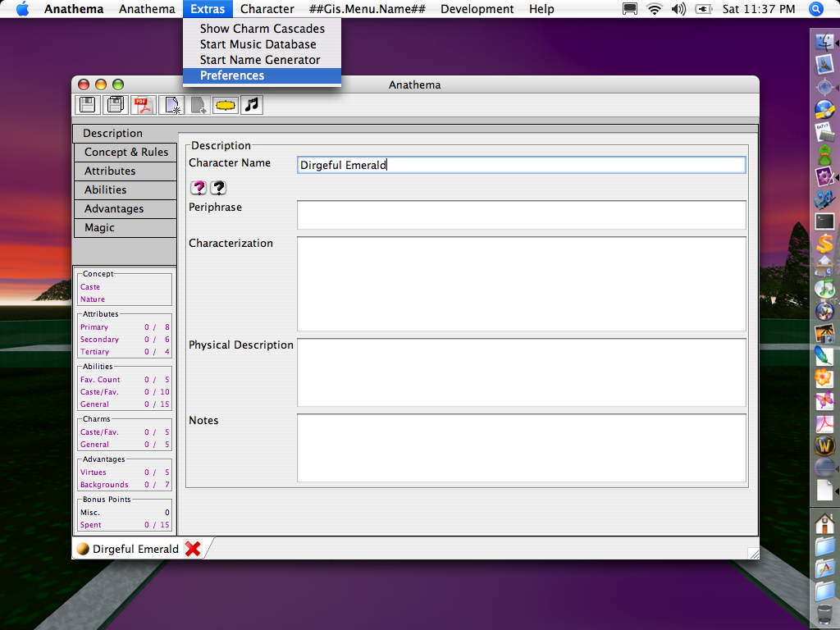Screen dimensions: 840x630
Task: Save the current character with floppy icon
Action: [87, 105]
